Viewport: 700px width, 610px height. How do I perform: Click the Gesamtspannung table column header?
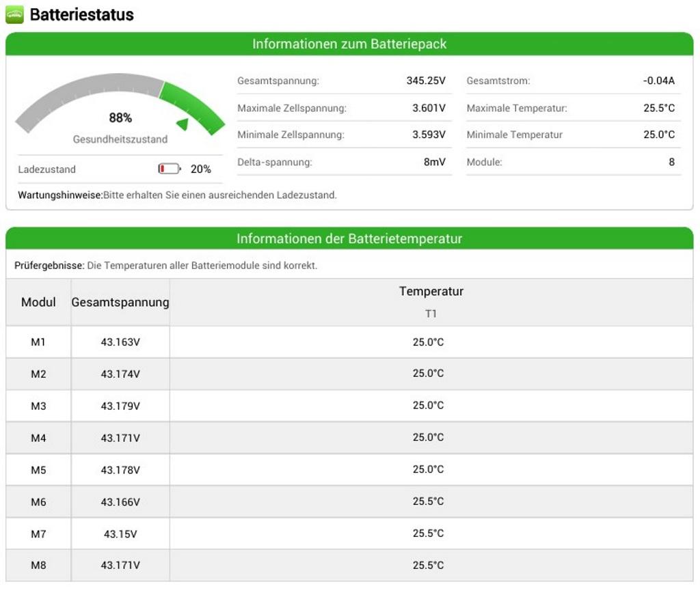pos(120,302)
